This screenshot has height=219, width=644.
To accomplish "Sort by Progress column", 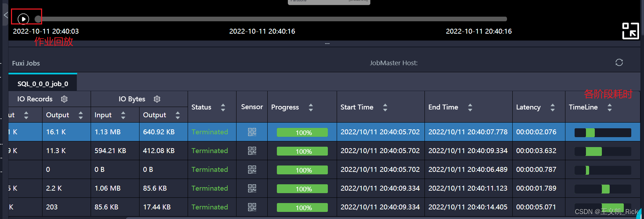I will coord(311,107).
